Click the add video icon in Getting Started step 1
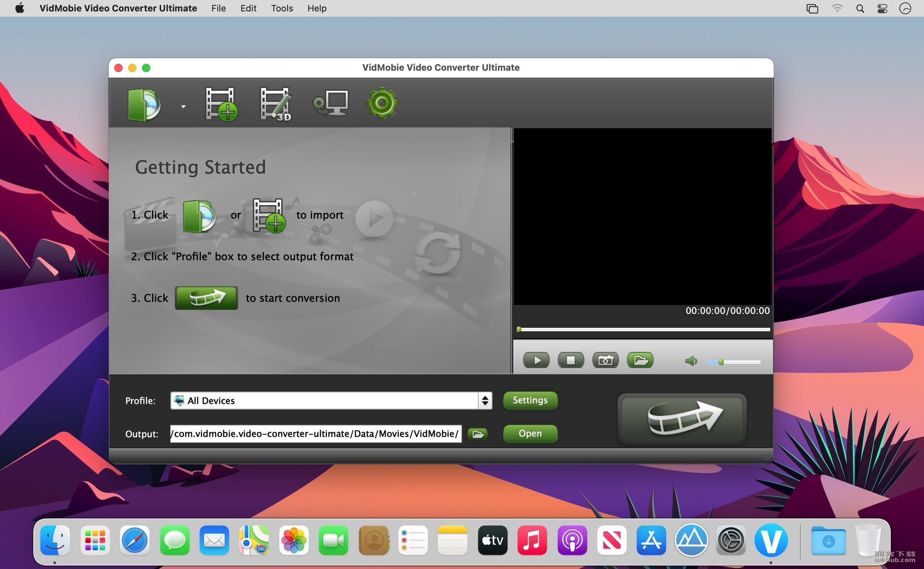This screenshot has width=924, height=569. tap(269, 216)
